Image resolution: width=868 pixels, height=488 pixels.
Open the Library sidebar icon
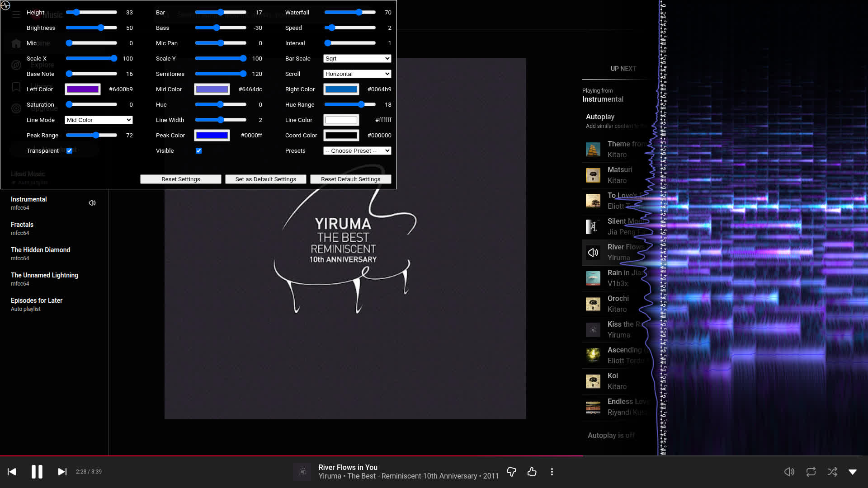(16, 87)
